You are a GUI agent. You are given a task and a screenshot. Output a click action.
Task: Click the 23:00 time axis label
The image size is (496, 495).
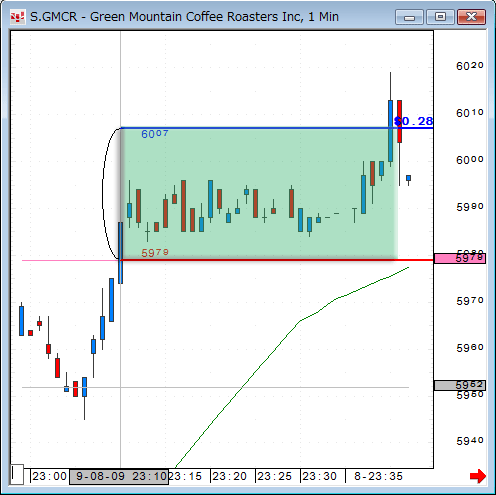tap(49, 476)
